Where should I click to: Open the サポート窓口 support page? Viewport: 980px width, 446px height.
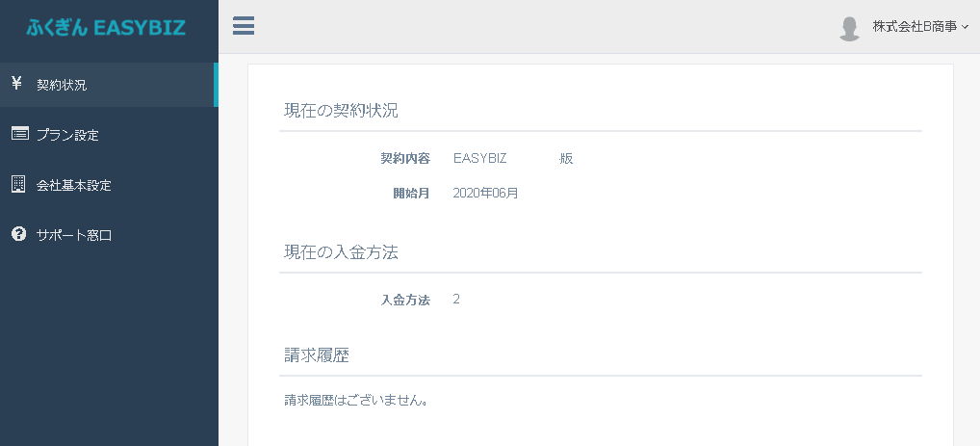tap(74, 235)
